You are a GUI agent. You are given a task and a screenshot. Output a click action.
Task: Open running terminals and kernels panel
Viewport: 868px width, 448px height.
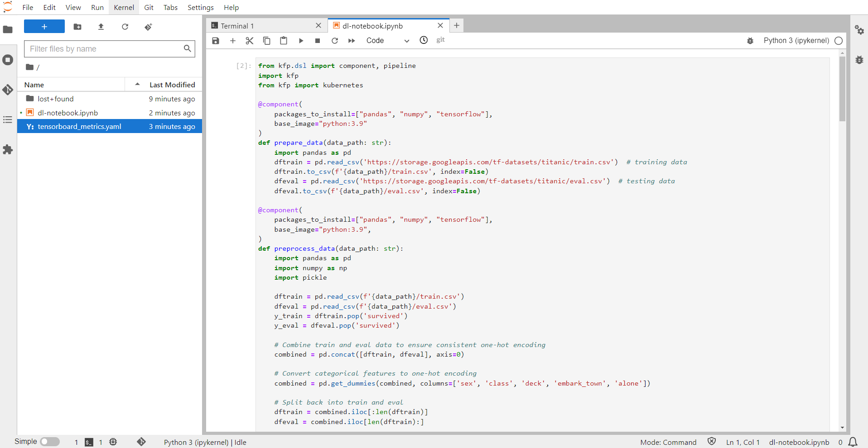[x=8, y=60]
